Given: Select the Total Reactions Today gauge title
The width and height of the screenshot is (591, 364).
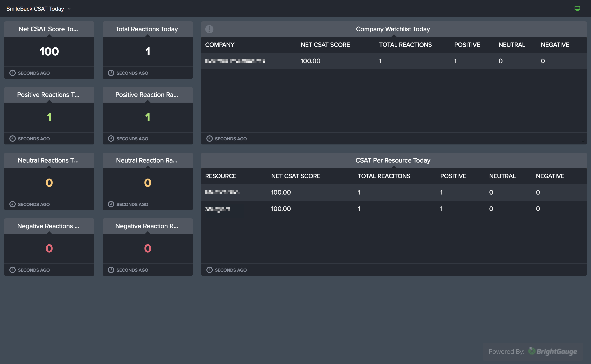Looking at the screenshot, I should click(147, 29).
